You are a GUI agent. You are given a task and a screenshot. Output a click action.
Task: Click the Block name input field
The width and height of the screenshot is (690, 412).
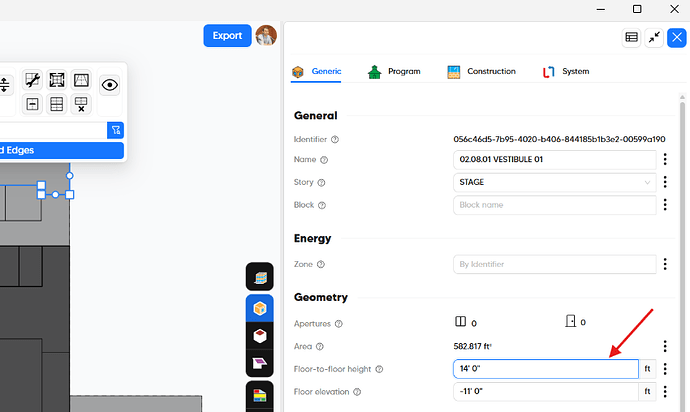(554, 205)
